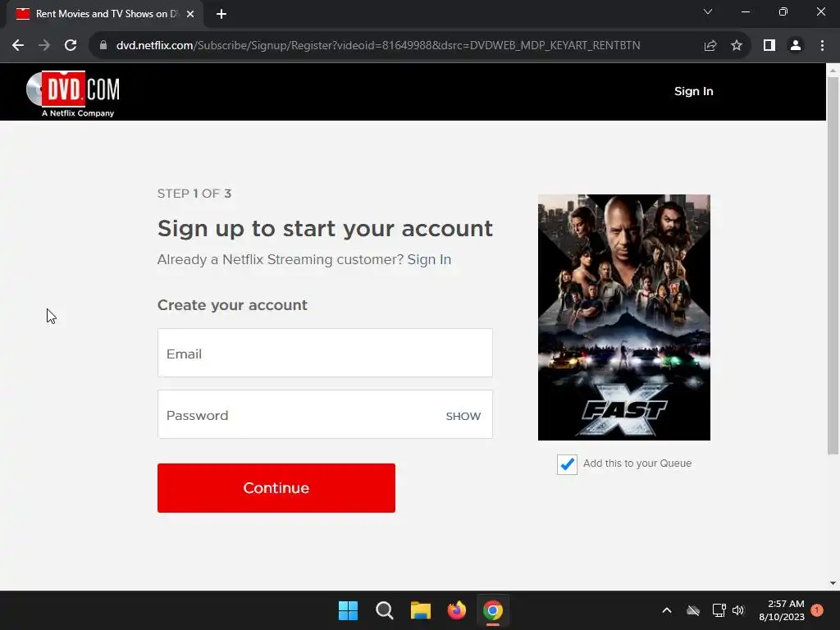Bookmark this tab with the star icon
Image resolution: width=840 pixels, height=630 pixels.
click(737, 45)
